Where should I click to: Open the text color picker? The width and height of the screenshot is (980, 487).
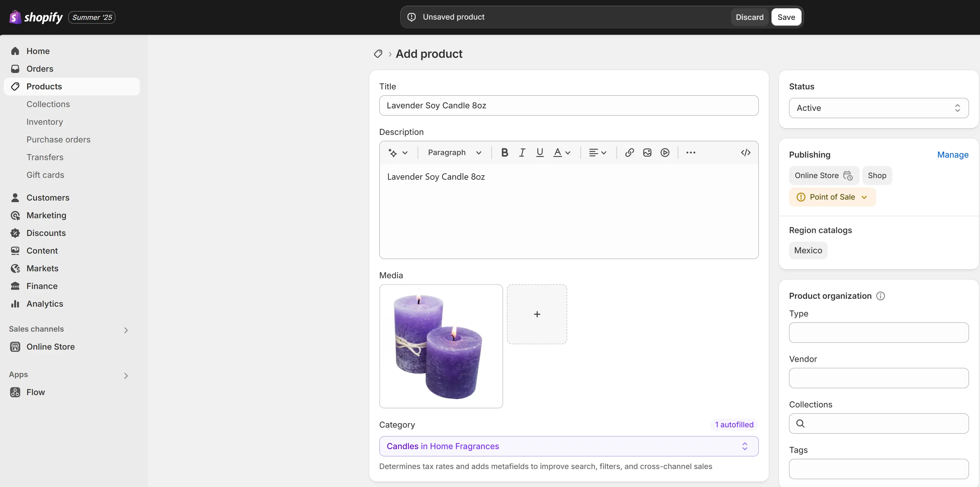point(562,152)
